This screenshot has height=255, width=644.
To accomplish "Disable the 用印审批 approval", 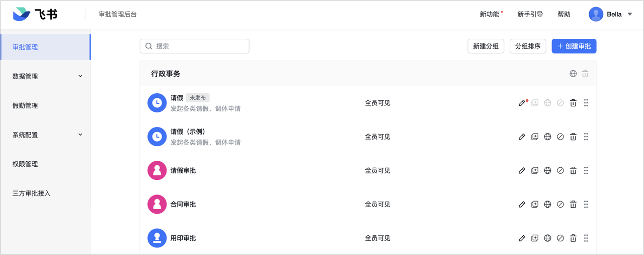I will [x=560, y=238].
